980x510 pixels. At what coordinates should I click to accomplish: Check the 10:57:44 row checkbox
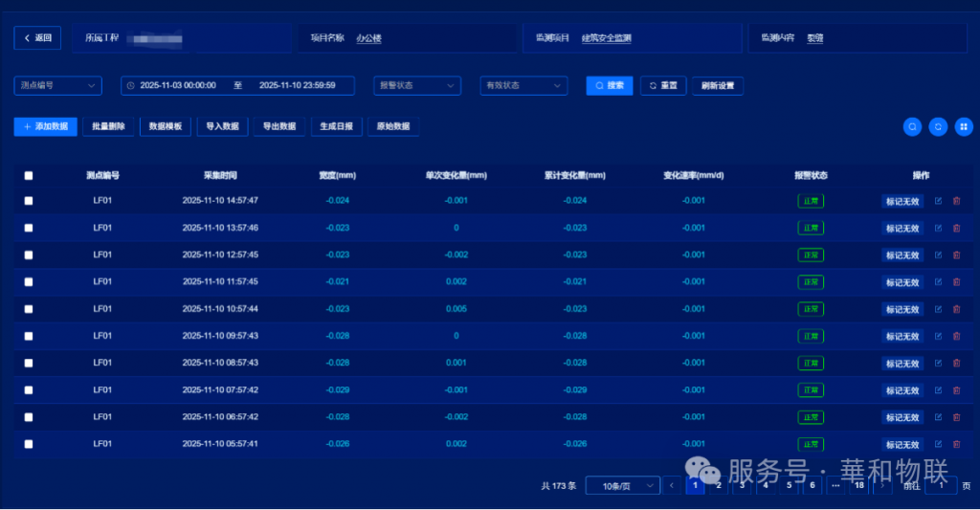tap(28, 309)
